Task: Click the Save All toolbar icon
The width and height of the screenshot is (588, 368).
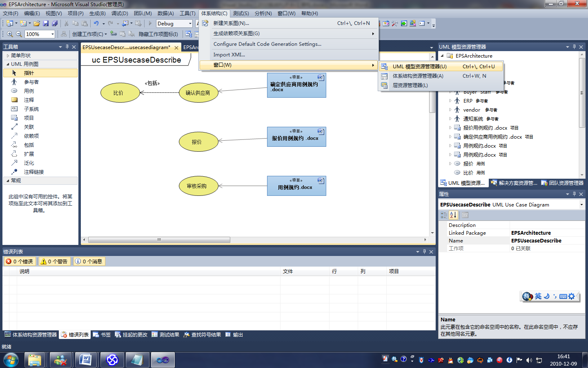Action: (x=55, y=23)
